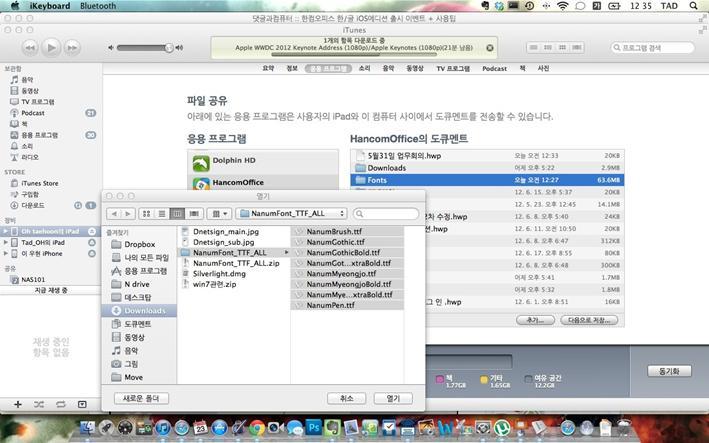Launch Google Chrome from the Dock
709x443 pixels.
257,427
